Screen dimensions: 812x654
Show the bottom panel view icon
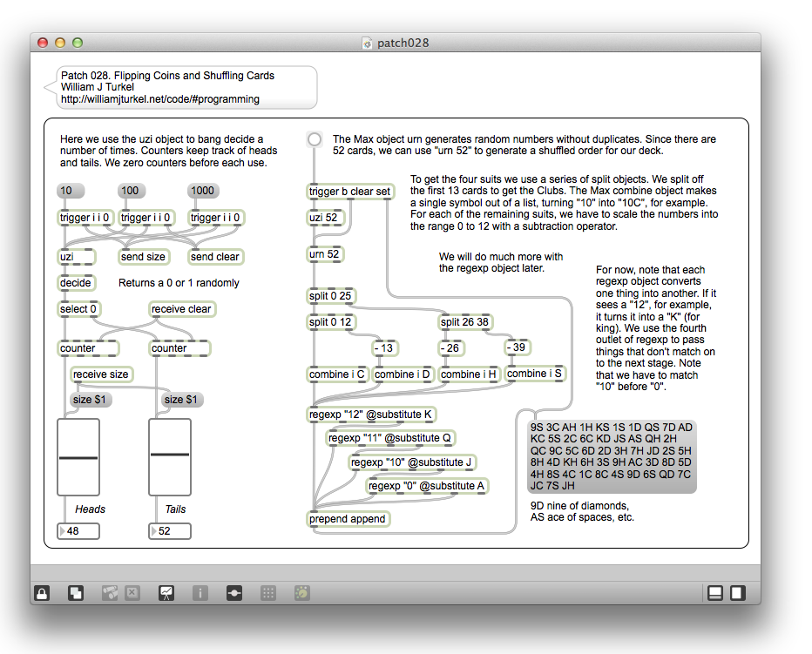click(715, 593)
